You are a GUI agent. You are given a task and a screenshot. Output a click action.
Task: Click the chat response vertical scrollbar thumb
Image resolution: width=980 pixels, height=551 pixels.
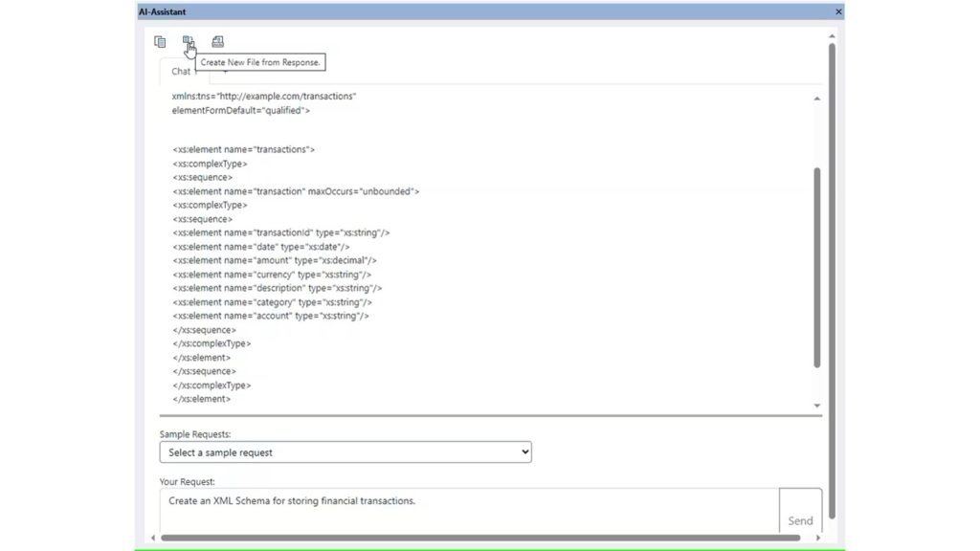[x=816, y=268]
